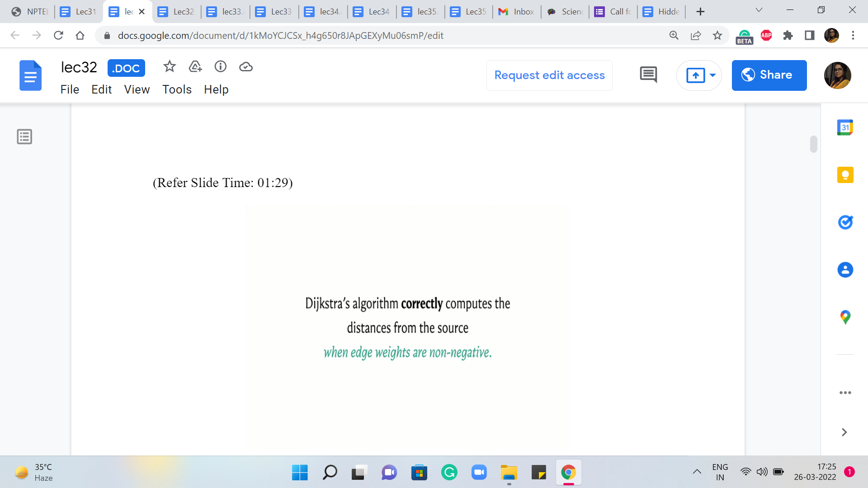This screenshot has height=488, width=868.
Task: Open Google Maps side panel icon
Action: click(x=845, y=317)
